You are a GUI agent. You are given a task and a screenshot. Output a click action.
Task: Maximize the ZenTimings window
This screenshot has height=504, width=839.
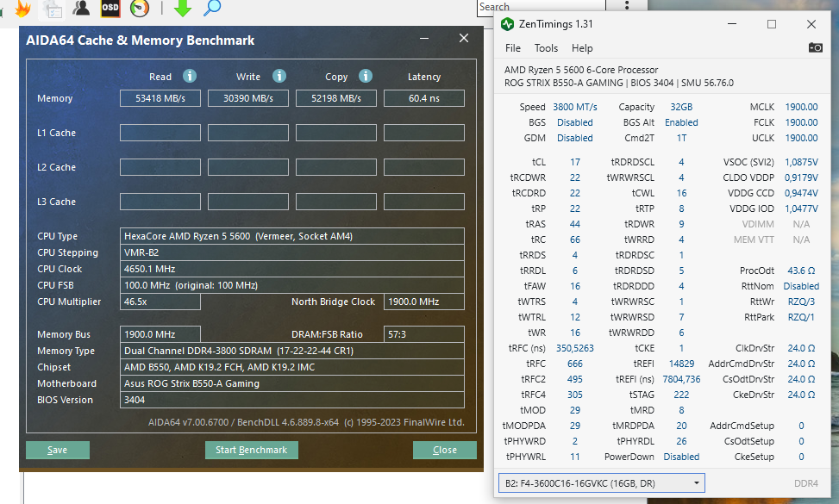(x=772, y=24)
